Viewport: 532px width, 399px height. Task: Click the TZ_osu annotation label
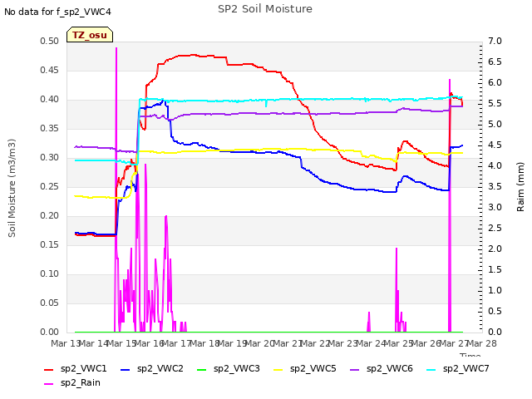pyautogui.click(x=90, y=35)
